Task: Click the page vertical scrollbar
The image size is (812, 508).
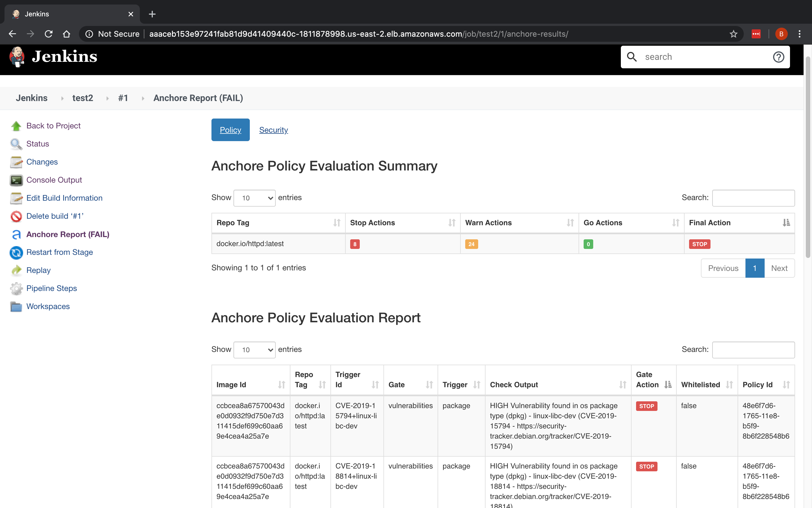Action: tap(808, 157)
